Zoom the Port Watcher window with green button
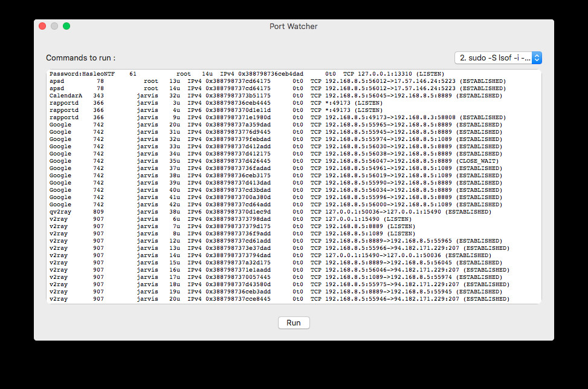The image size is (588, 389). coord(66,26)
